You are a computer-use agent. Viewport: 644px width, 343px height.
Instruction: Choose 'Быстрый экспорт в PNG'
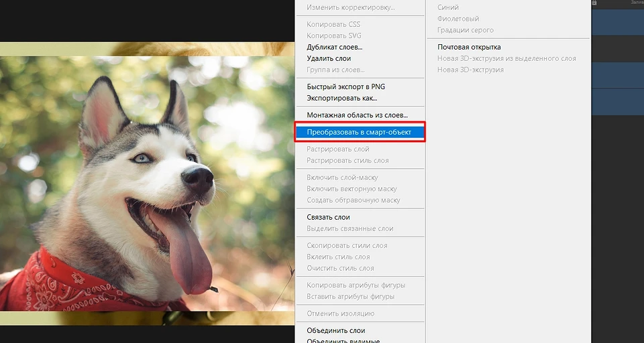pos(345,86)
